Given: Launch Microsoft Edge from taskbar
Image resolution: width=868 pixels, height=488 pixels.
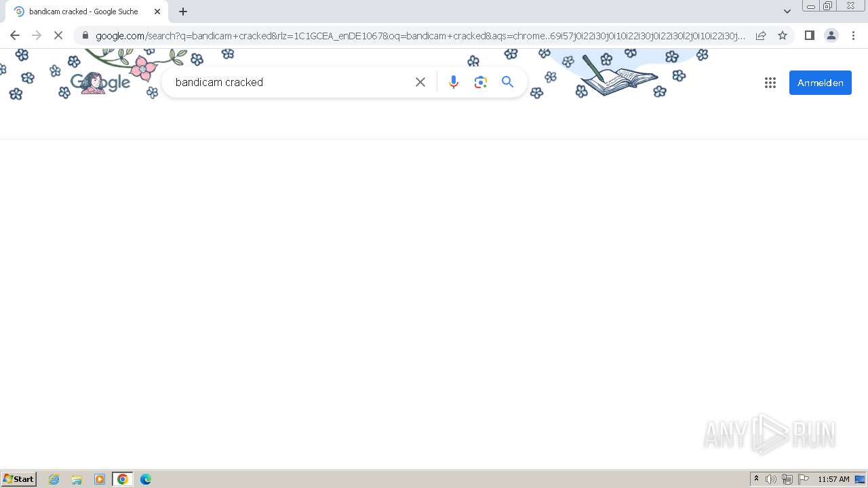Looking at the screenshot, I should (x=146, y=479).
